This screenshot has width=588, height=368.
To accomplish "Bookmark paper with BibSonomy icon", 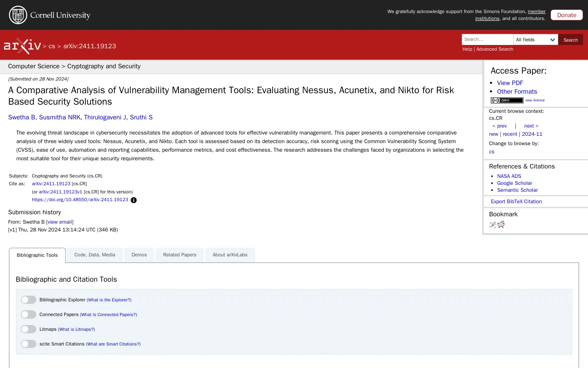I will pos(492,224).
